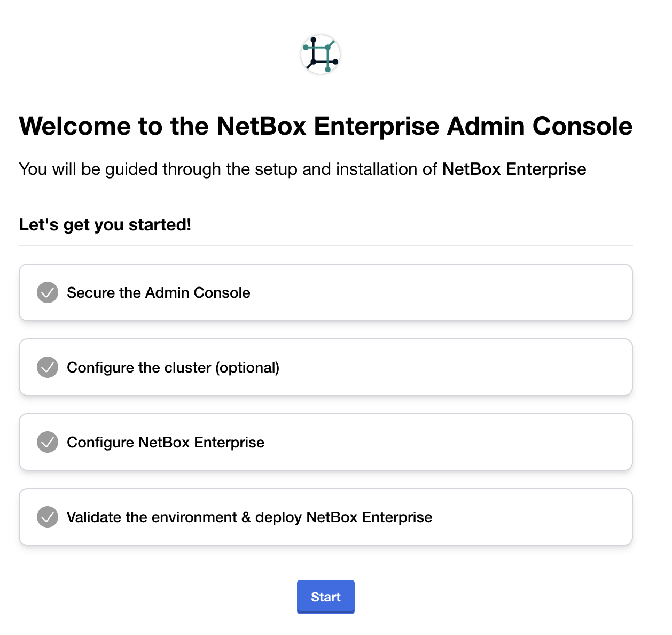The height and width of the screenshot is (635, 672).
Task: Click the words "Admin Console" in the main heading
Action: tap(540, 127)
